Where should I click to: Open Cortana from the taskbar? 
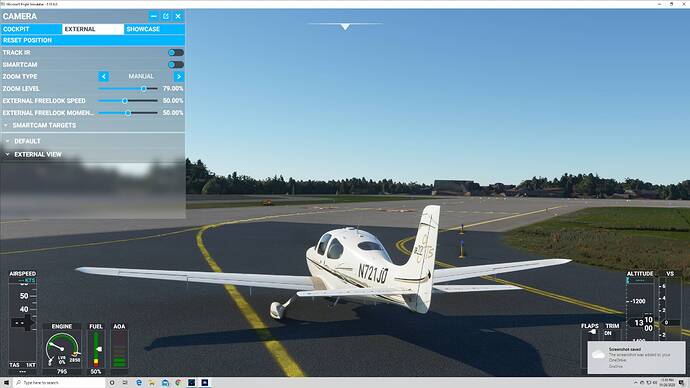[x=112, y=383]
